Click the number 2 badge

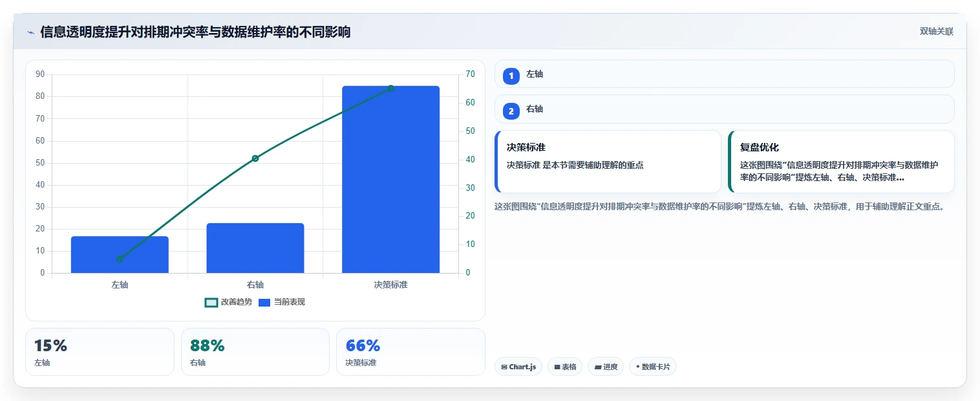(511, 111)
